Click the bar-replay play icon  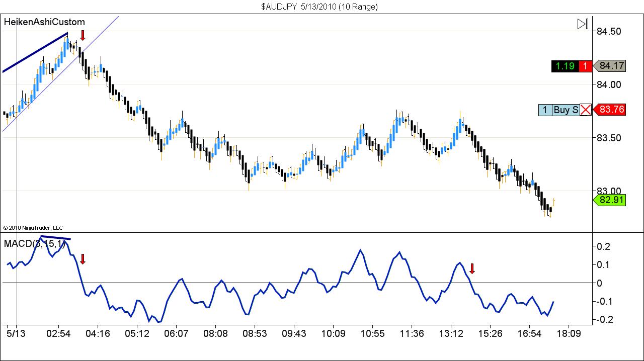click(x=582, y=23)
